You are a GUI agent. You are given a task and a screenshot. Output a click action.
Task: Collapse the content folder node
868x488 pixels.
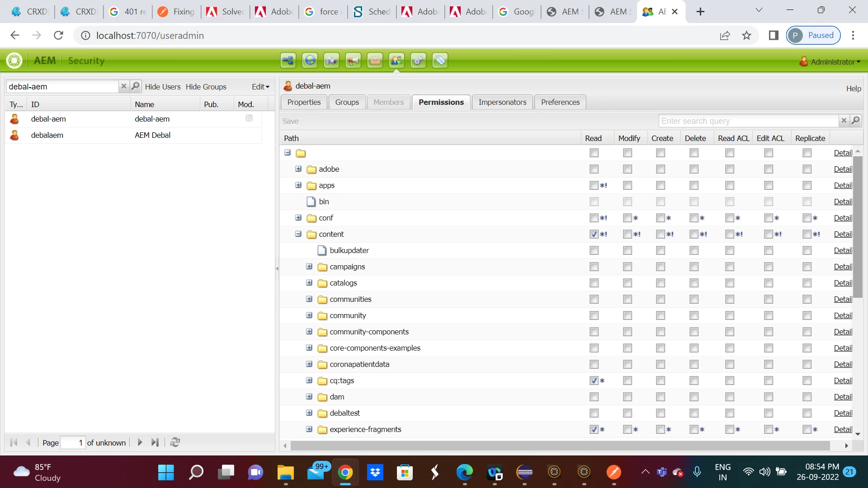click(298, 234)
